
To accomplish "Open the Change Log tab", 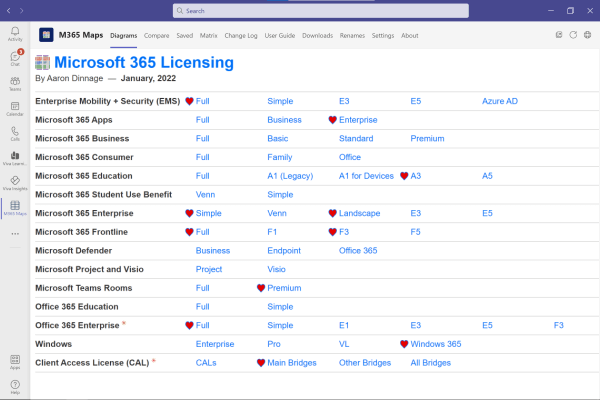I will tap(241, 35).
